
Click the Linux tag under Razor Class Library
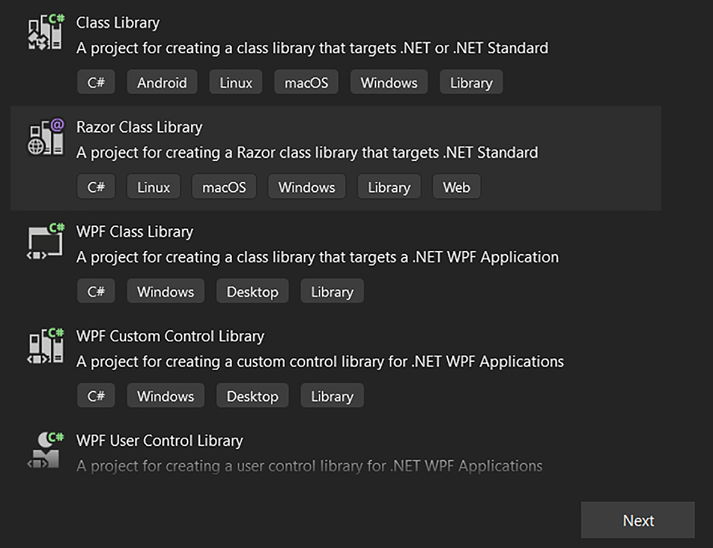click(x=154, y=187)
